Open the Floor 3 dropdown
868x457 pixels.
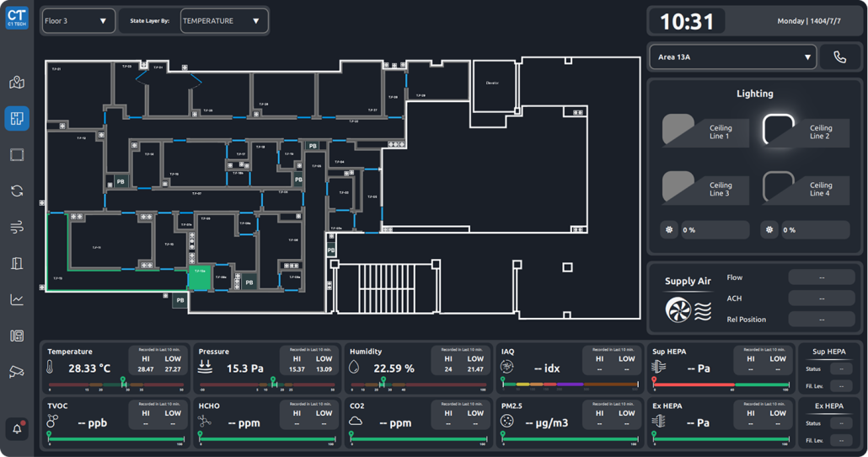point(77,21)
